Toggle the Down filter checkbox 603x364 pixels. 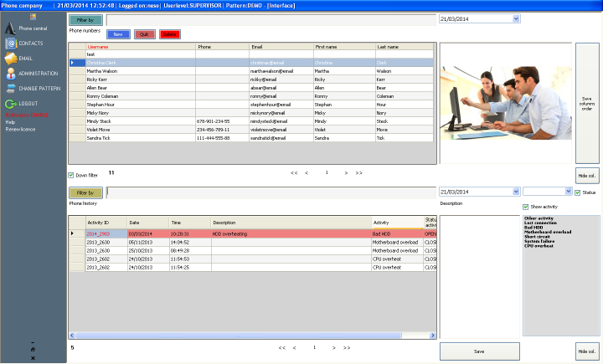click(70, 175)
